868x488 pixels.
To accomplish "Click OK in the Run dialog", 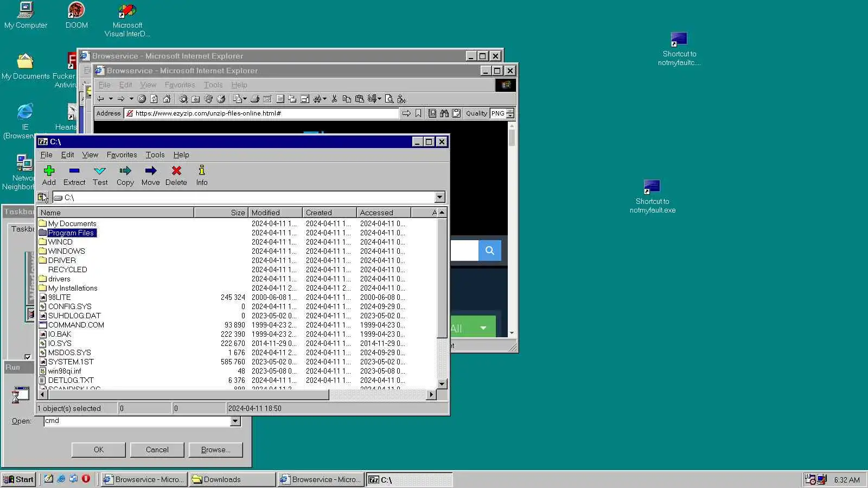I will 98,450.
